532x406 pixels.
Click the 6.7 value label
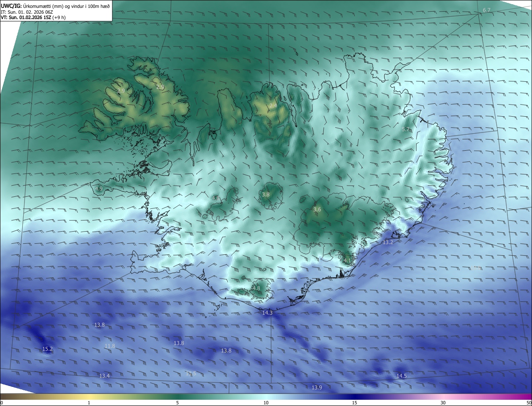(487, 10)
